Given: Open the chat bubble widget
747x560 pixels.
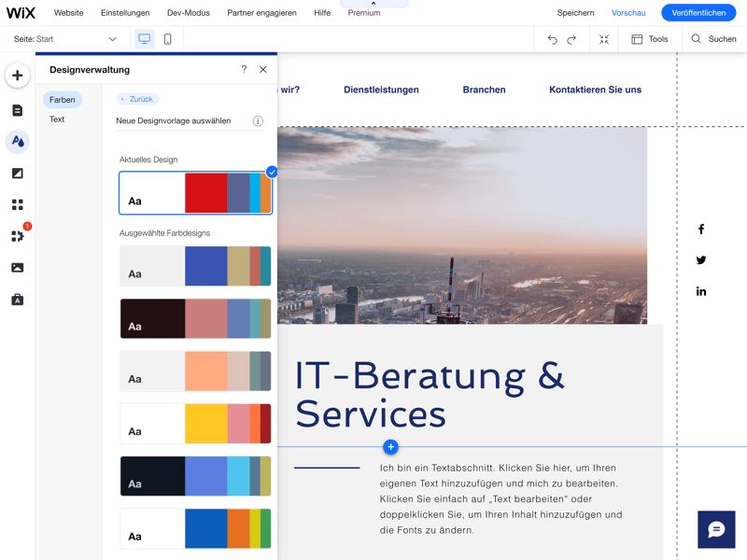Looking at the screenshot, I should (x=716, y=529).
